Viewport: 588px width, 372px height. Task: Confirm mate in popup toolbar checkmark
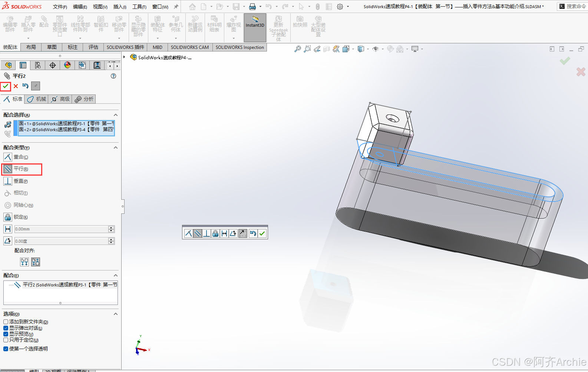tap(262, 233)
